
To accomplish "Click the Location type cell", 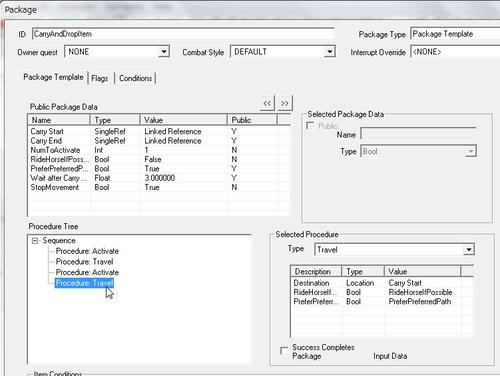I will 360,283.
